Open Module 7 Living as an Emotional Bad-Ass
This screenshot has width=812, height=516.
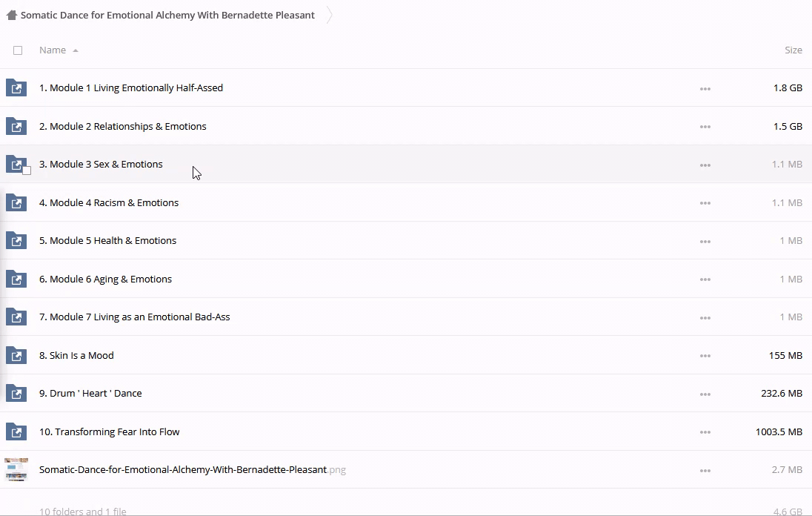click(134, 317)
